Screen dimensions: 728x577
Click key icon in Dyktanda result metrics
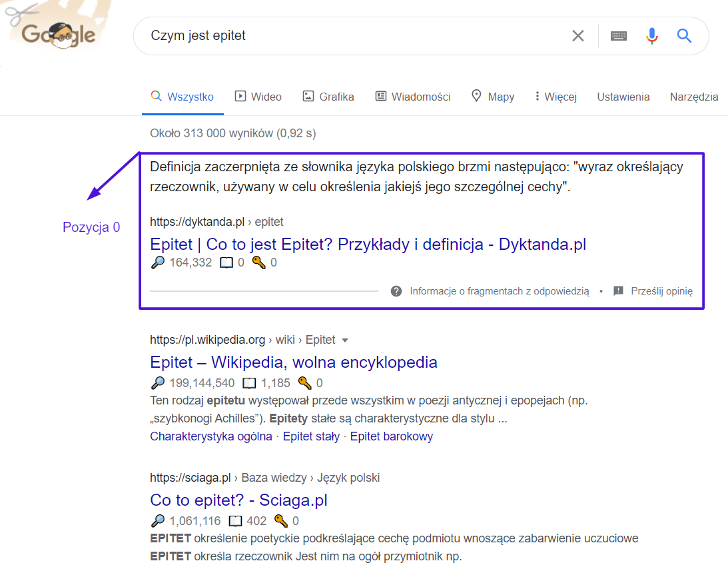(258, 263)
